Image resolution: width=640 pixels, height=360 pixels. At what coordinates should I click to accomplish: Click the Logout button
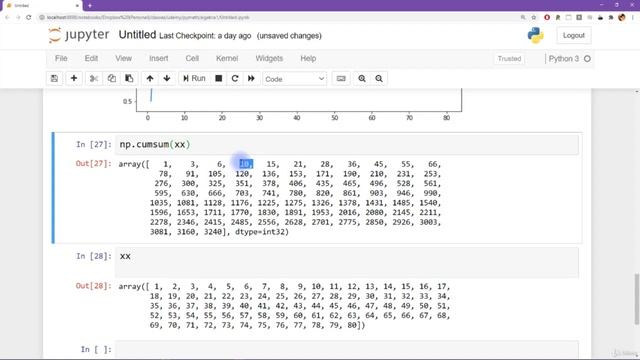573,36
